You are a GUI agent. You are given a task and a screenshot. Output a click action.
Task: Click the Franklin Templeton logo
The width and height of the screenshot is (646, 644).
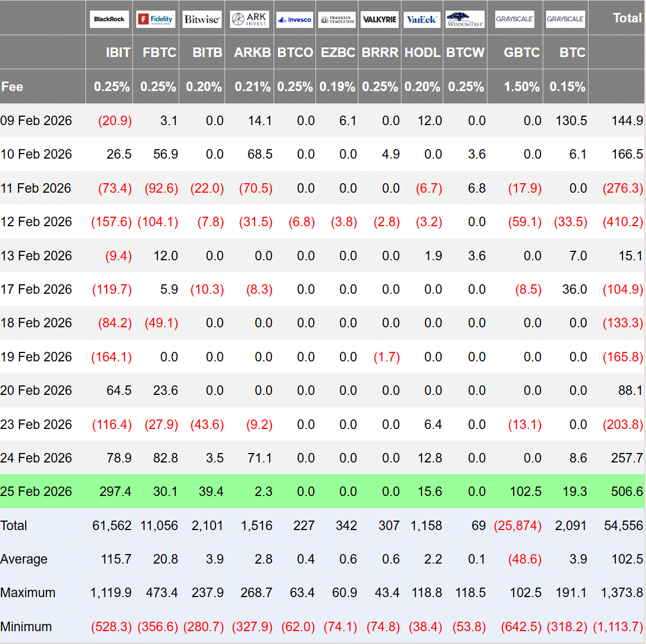(x=337, y=20)
